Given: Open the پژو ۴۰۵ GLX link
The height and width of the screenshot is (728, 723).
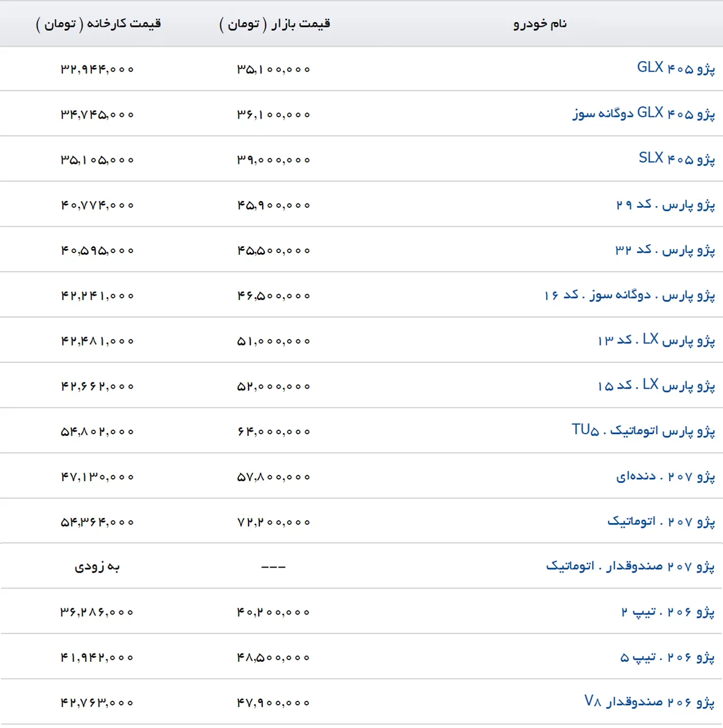Looking at the screenshot, I should pyautogui.click(x=676, y=68).
